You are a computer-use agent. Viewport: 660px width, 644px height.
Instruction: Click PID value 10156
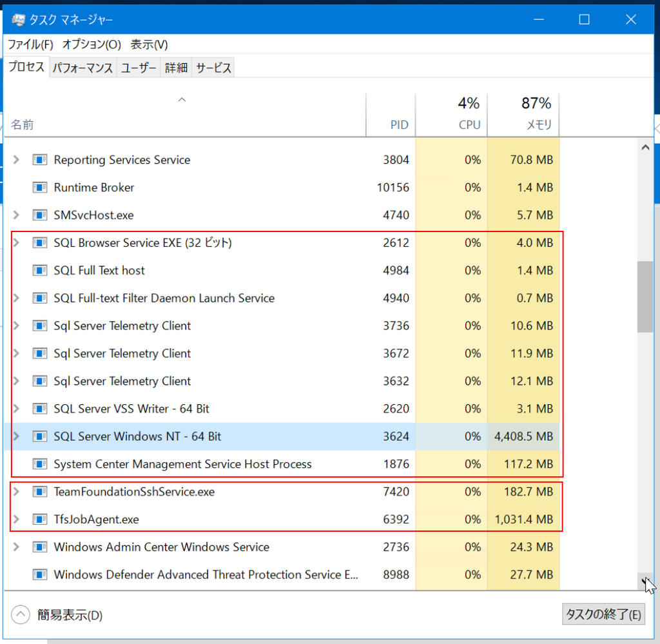point(393,188)
